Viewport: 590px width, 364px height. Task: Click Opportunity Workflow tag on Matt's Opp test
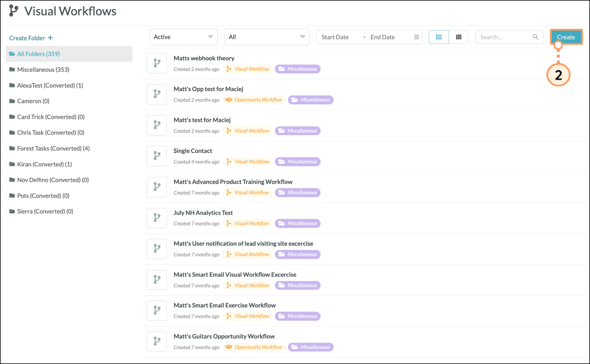coord(254,100)
